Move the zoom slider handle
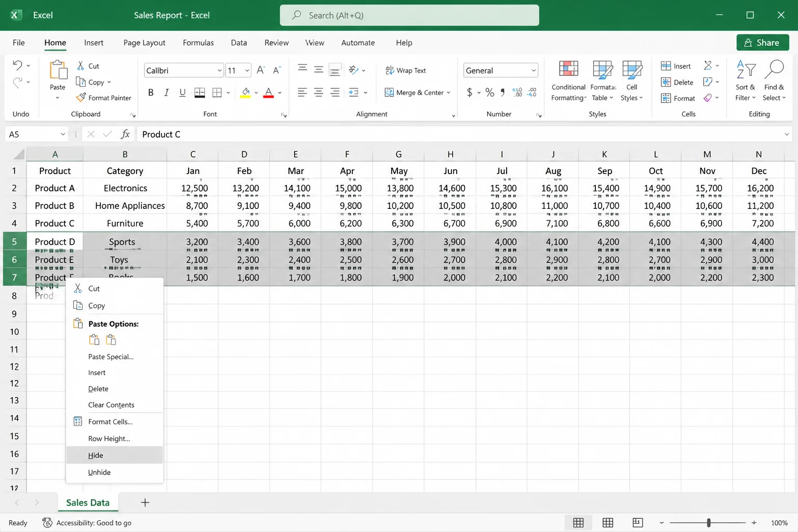The image size is (798, 532). pyautogui.click(x=709, y=523)
